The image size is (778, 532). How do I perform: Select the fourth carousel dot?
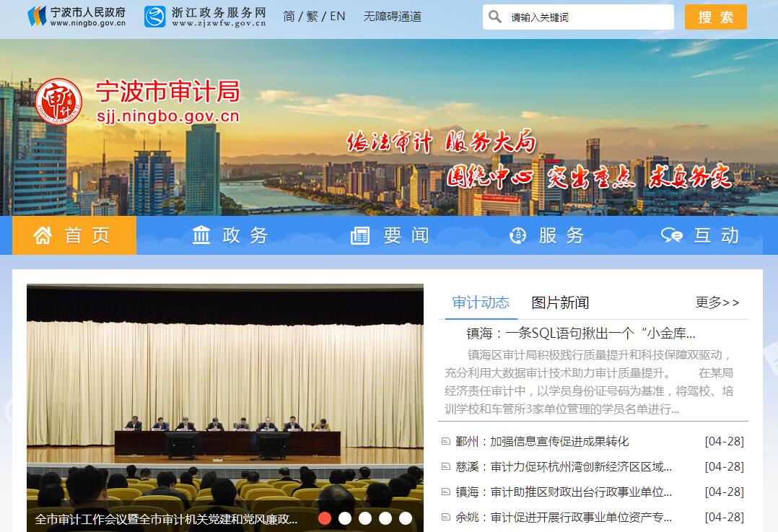(x=385, y=518)
